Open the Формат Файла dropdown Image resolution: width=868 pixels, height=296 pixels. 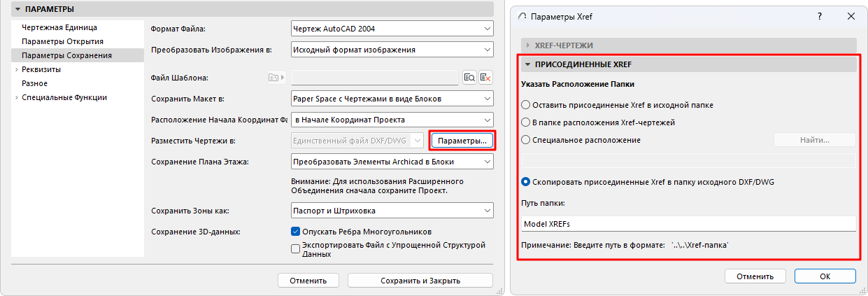[x=392, y=28]
